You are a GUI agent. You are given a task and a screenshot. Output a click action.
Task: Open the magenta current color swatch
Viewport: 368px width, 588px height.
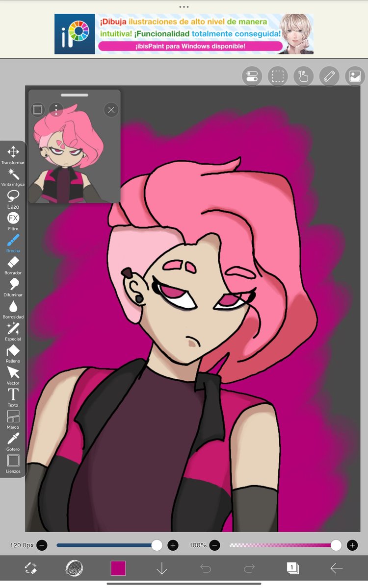[x=118, y=568]
